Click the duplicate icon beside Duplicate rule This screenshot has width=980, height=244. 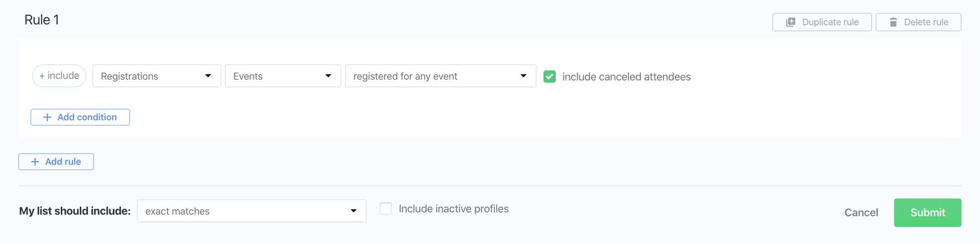[x=791, y=22]
